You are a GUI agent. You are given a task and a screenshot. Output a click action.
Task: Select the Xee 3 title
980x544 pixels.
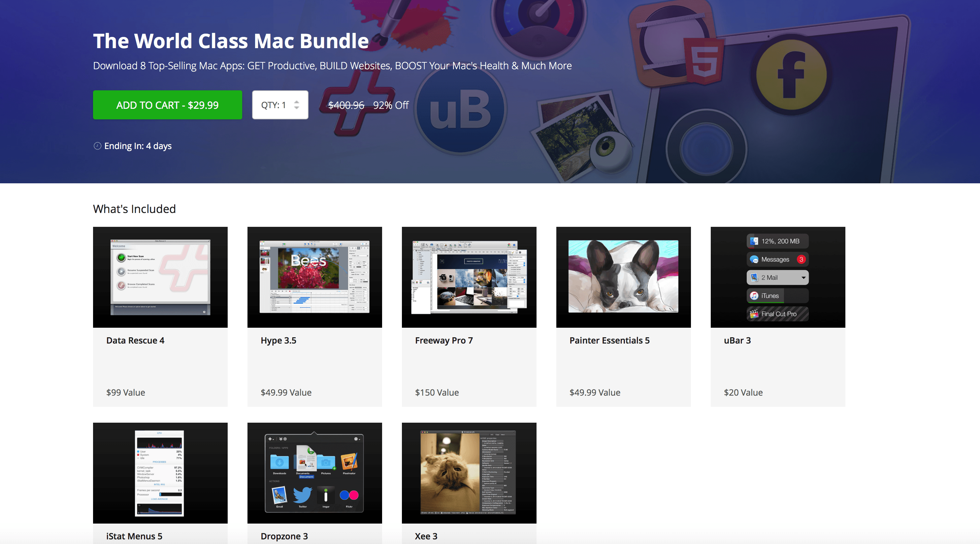point(426,536)
